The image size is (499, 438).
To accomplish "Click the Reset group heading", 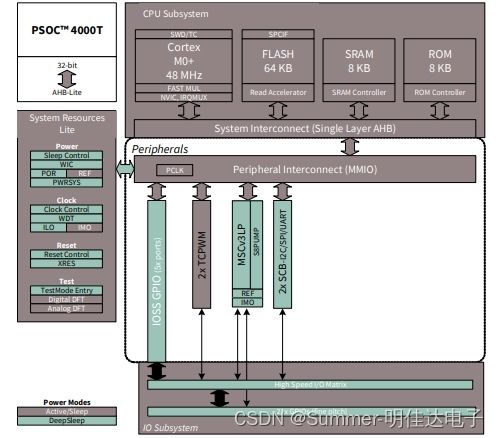I will click(x=66, y=245).
